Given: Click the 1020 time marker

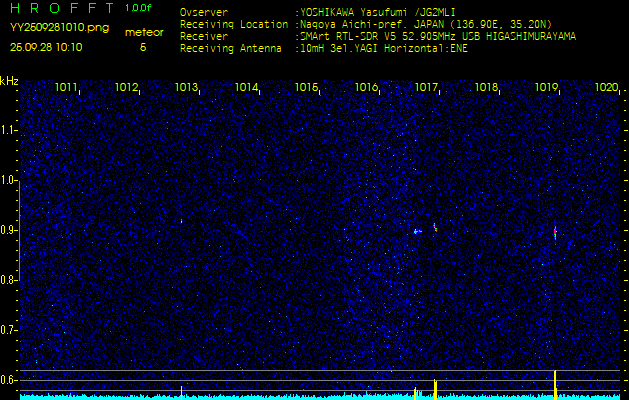Looking at the screenshot, I should (606, 88).
